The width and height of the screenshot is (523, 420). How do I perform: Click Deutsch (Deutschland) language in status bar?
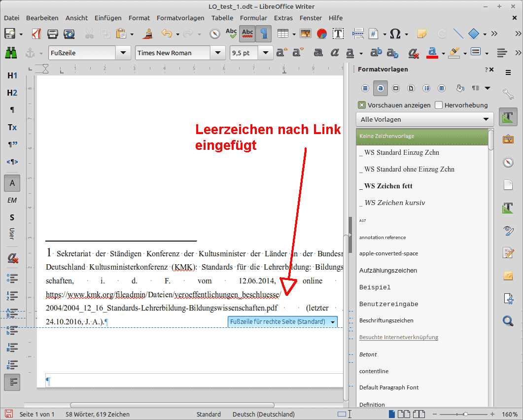[x=264, y=414]
